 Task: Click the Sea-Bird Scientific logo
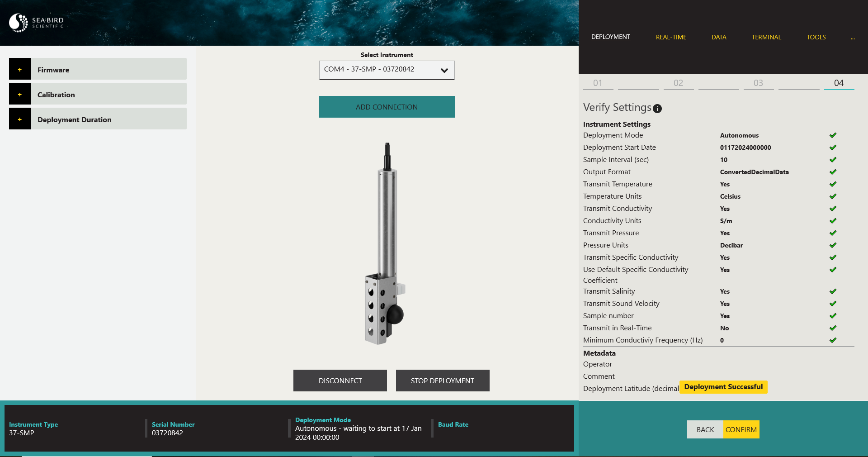(x=37, y=23)
